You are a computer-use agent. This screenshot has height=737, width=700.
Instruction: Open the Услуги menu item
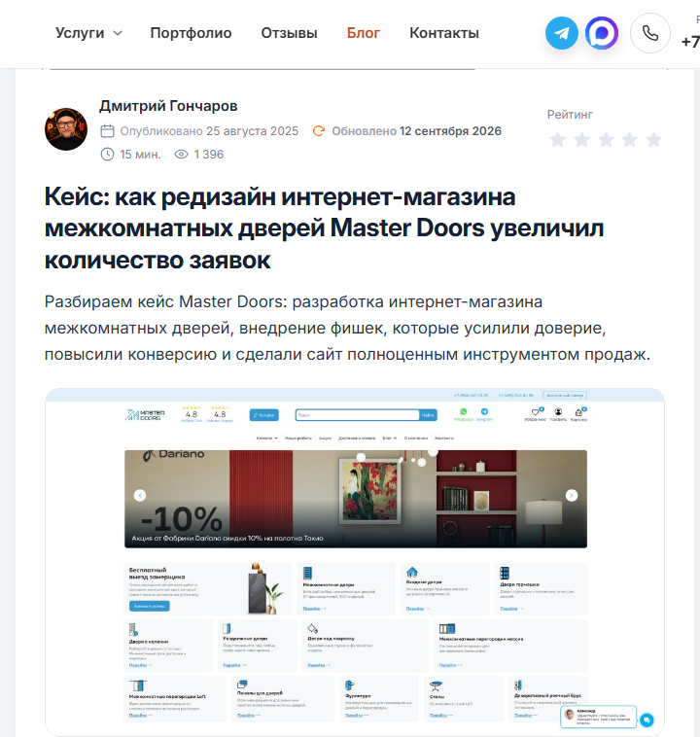(x=80, y=33)
